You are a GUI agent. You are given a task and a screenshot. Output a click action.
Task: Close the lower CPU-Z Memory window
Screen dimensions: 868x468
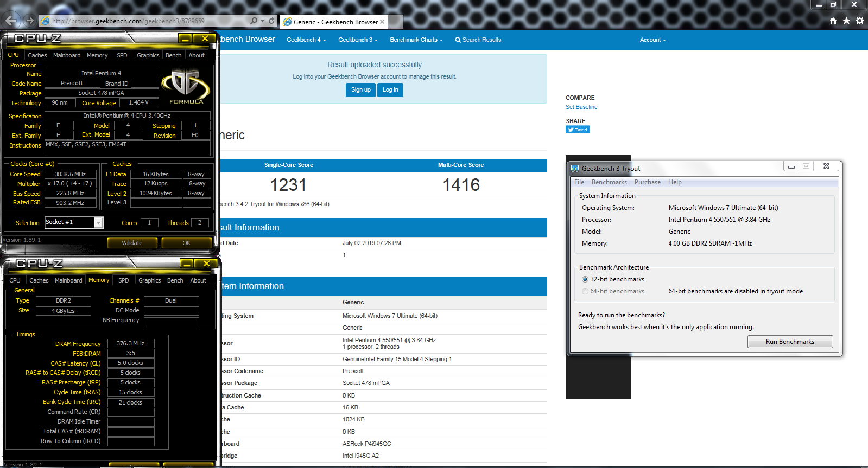point(206,264)
